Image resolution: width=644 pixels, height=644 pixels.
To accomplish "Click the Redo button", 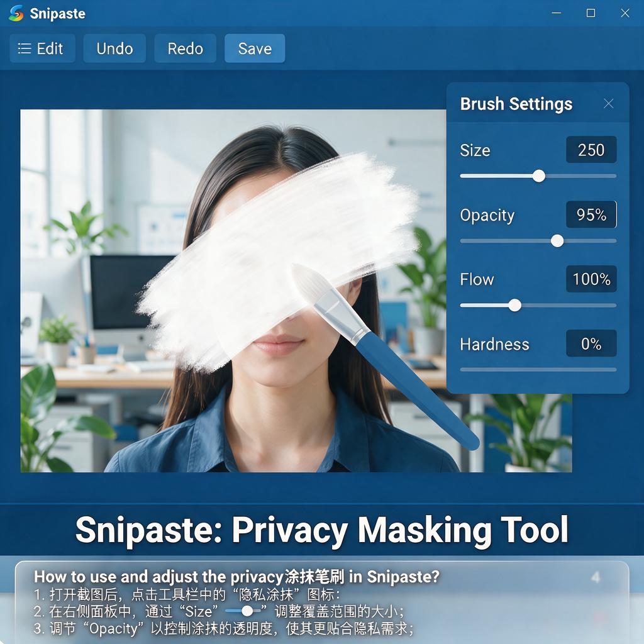I will point(186,48).
